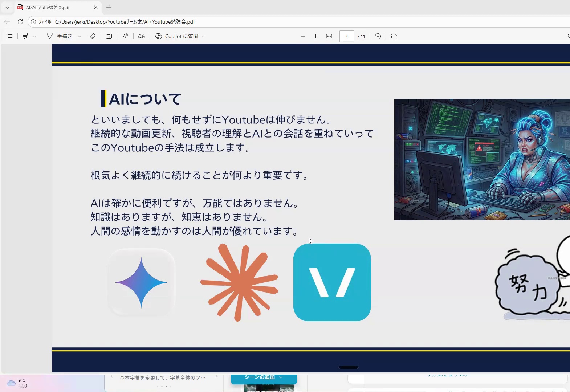The image size is (570, 392).
Task: Expand highlight color options
Action: pos(34,36)
